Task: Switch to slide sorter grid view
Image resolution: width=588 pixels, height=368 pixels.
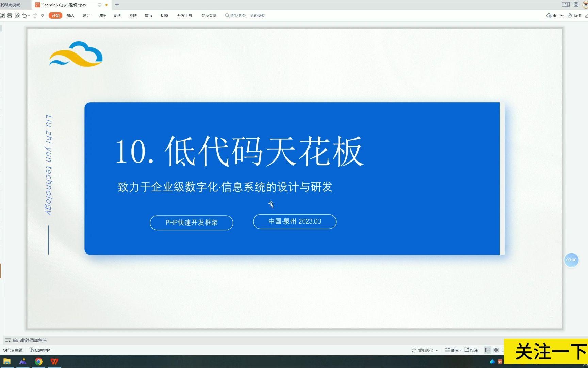Action: click(x=496, y=350)
